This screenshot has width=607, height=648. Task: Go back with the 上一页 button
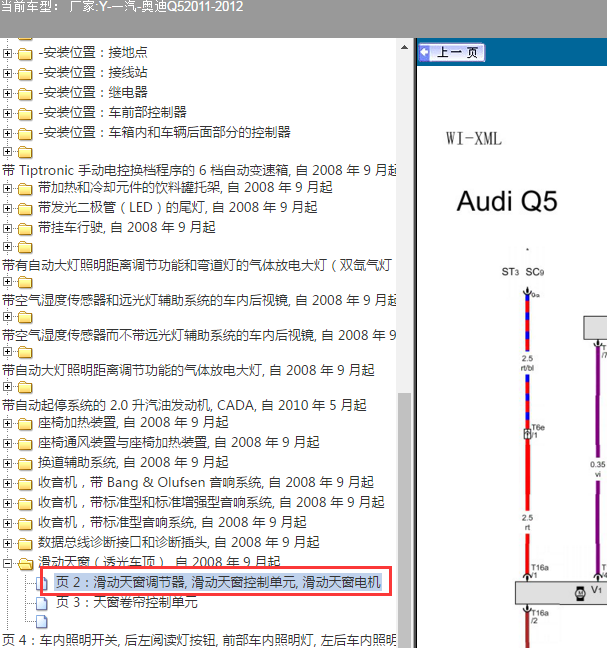click(x=451, y=52)
